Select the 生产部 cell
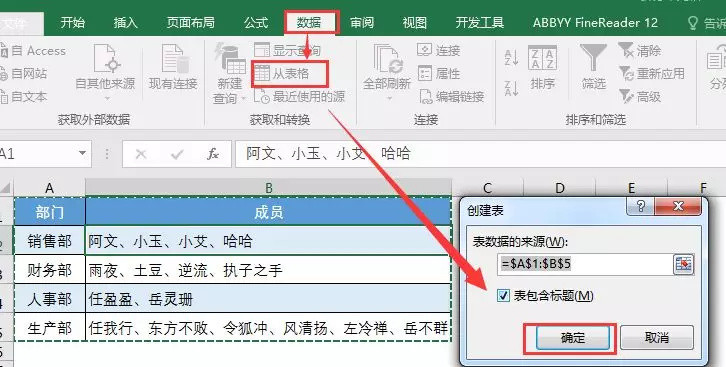726x367 pixels. (x=50, y=328)
